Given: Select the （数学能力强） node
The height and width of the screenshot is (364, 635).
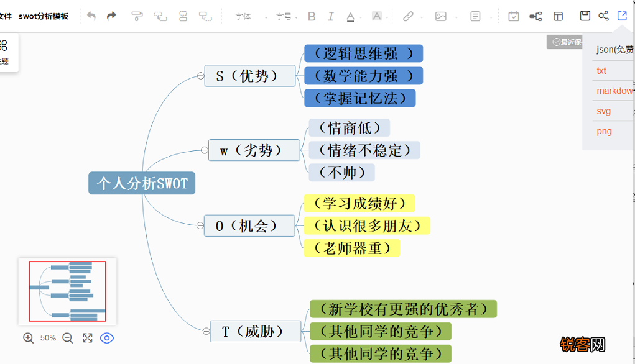Looking at the screenshot, I should (364, 76).
